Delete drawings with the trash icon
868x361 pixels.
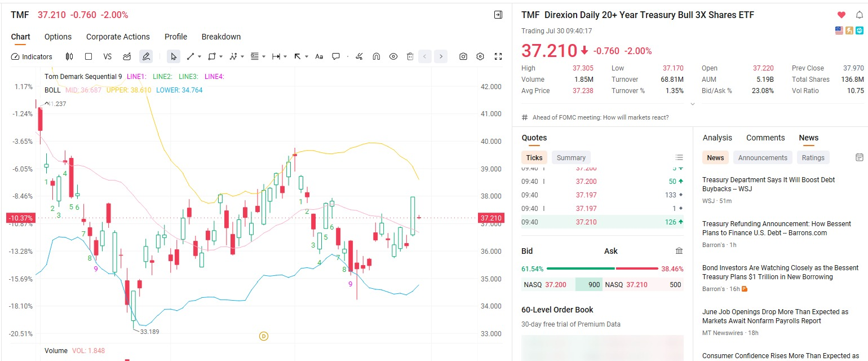pyautogui.click(x=410, y=56)
